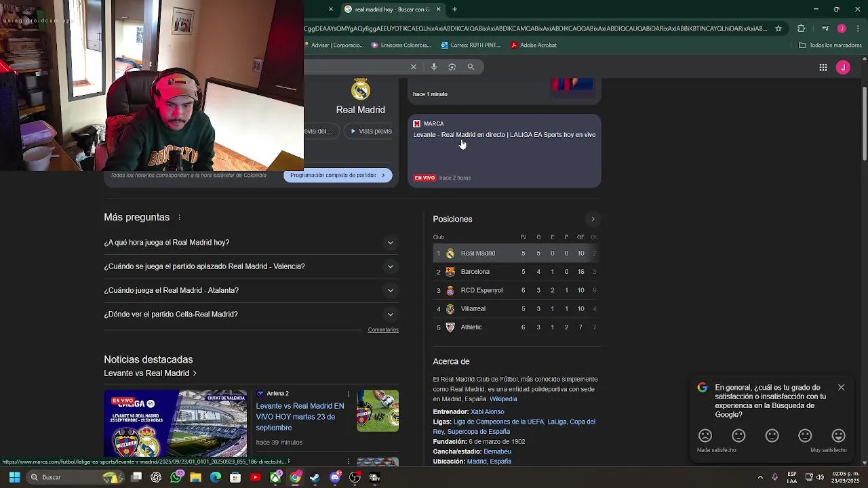Switch to 'real madrid hoy' tab
Image resolution: width=868 pixels, height=488 pixels.
pyautogui.click(x=391, y=9)
